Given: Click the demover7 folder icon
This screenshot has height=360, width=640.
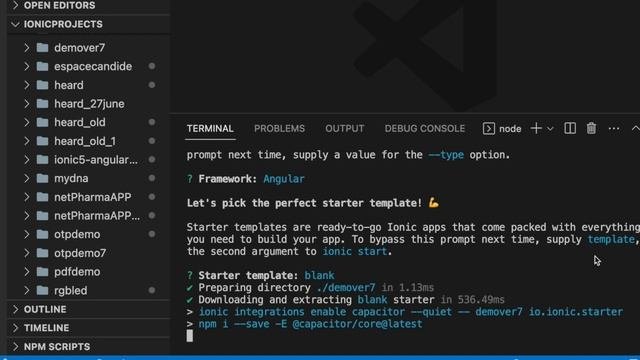Looking at the screenshot, I should (x=42, y=48).
